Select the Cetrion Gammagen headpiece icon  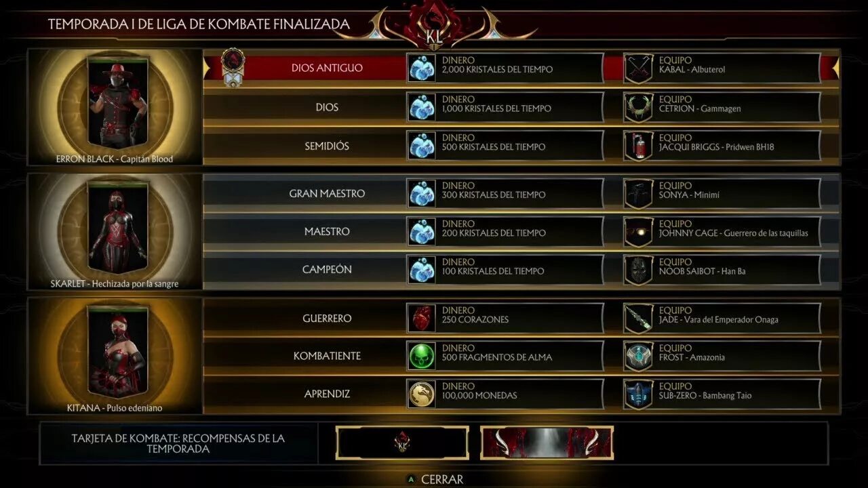(x=638, y=107)
